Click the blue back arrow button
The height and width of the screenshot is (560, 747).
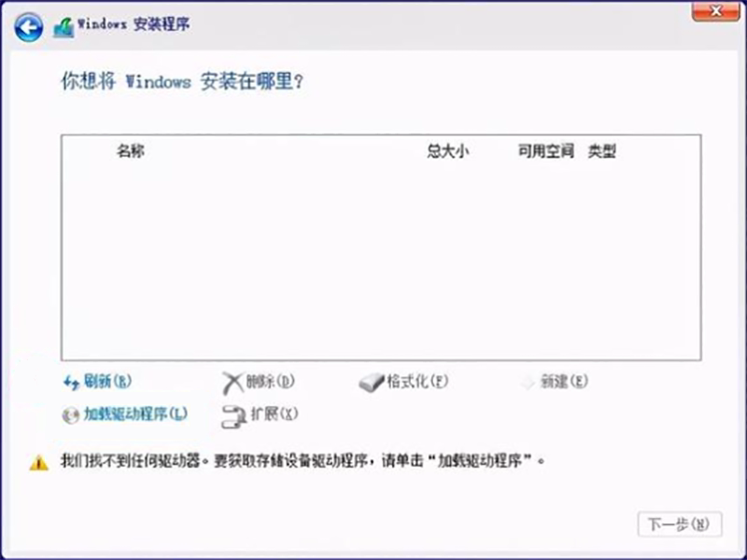[x=30, y=27]
